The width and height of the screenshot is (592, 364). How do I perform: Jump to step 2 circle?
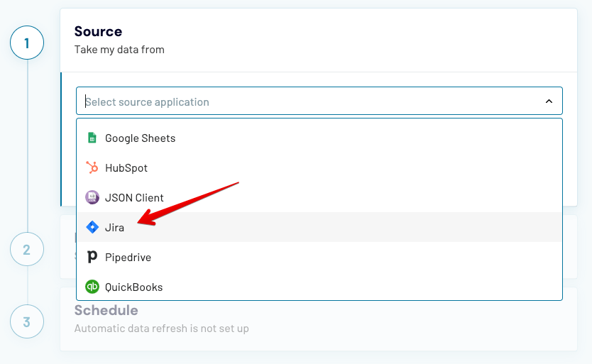27,250
